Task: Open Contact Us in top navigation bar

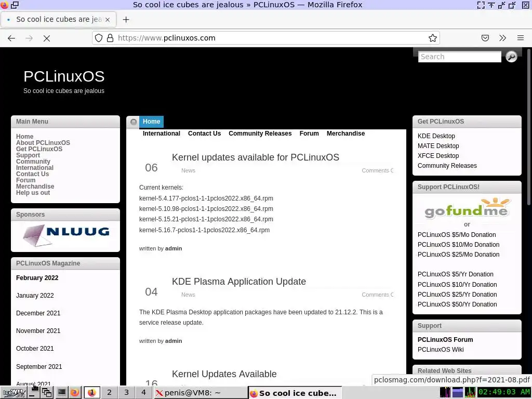Action: point(204,134)
